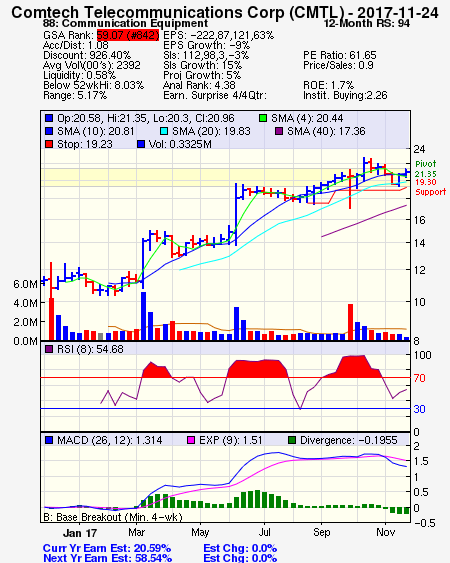This screenshot has height=563, width=450.
Task: Click the red Stop legend swatch
Action: (x=49, y=144)
